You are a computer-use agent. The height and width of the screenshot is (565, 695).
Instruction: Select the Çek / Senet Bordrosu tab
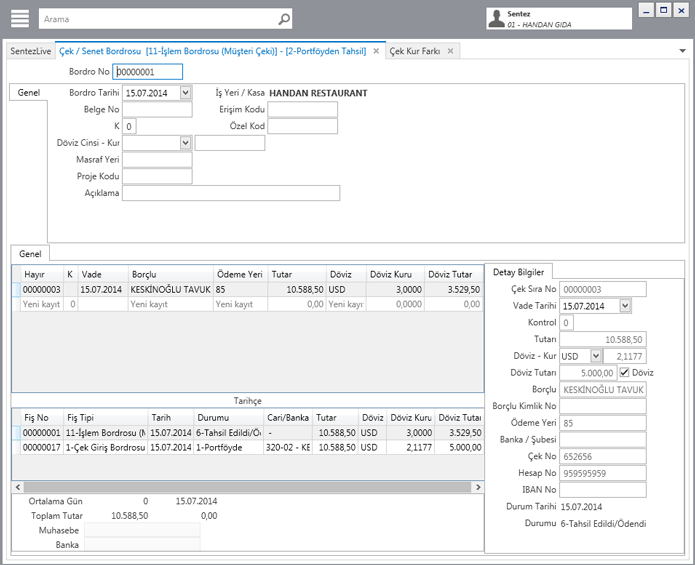point(213,51)
